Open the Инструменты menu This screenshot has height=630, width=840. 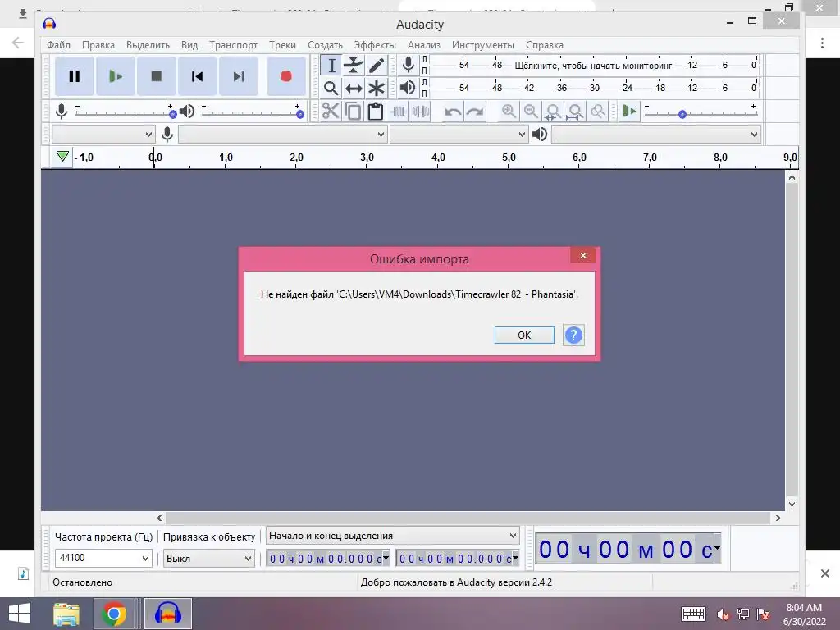(482, 45)
